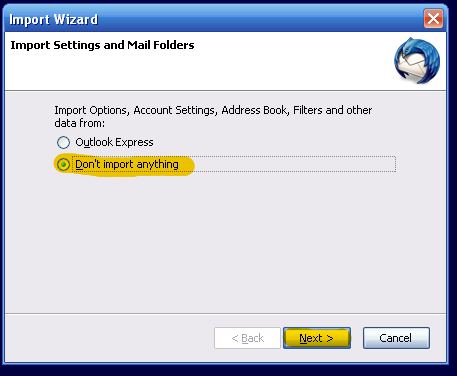
Task: Click the Outlook Express option label
Action: tap(114, 142)
